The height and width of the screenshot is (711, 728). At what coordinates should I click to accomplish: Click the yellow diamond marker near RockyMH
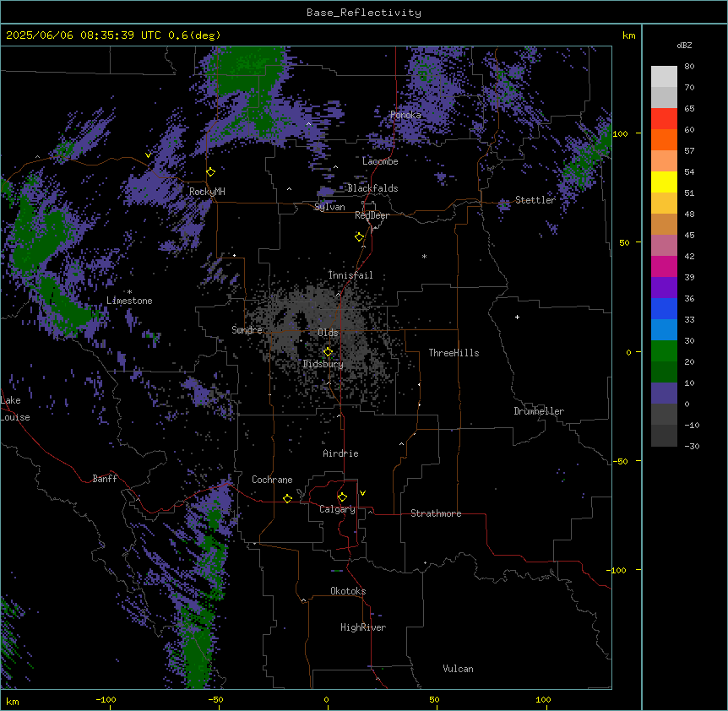click(x=211, y=172)
